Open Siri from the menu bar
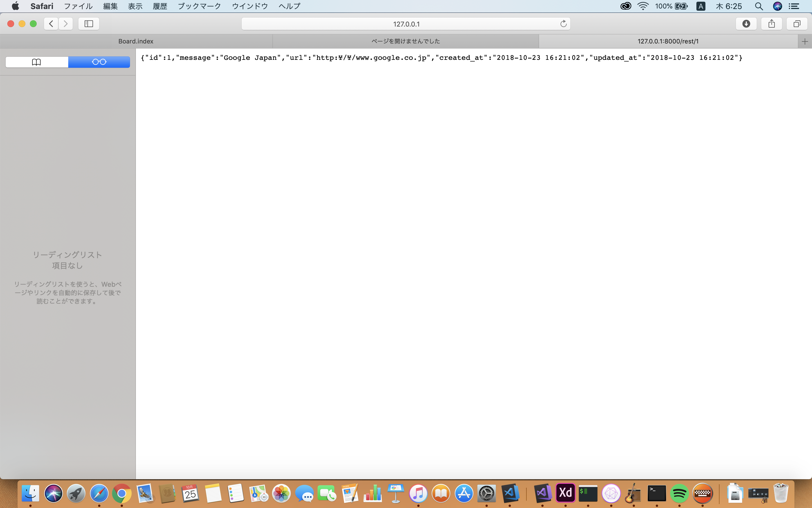This screenshot has height=508, width=812. [x=777, y=6]
